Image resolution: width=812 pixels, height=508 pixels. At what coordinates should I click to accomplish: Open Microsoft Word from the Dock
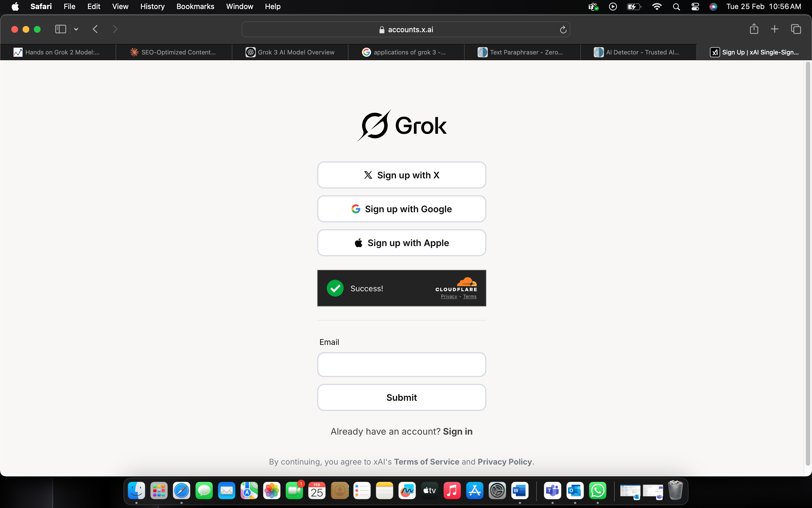(x=520, y=491)
